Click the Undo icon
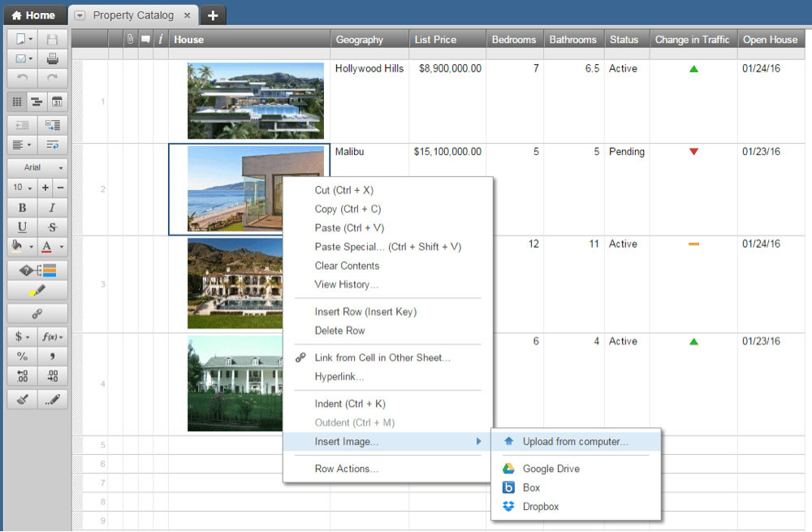812x532 pixels. pyautogui.click(x=21, y=78)
